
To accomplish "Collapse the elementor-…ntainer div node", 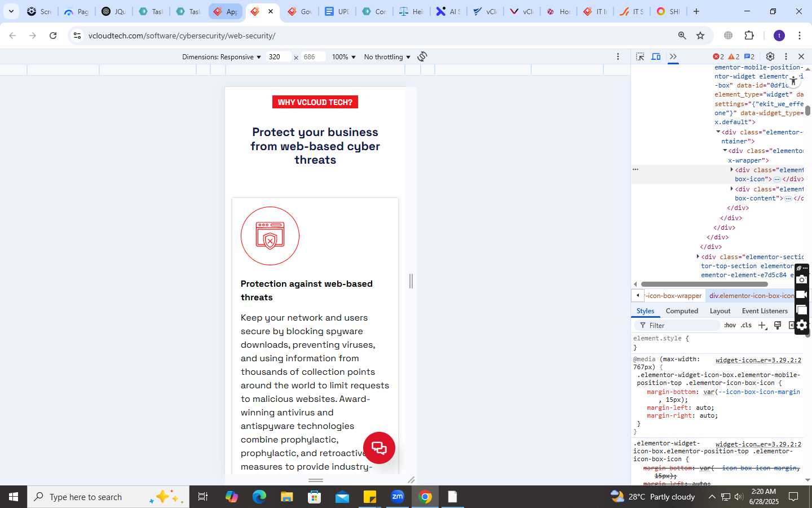I will point(718,132).
